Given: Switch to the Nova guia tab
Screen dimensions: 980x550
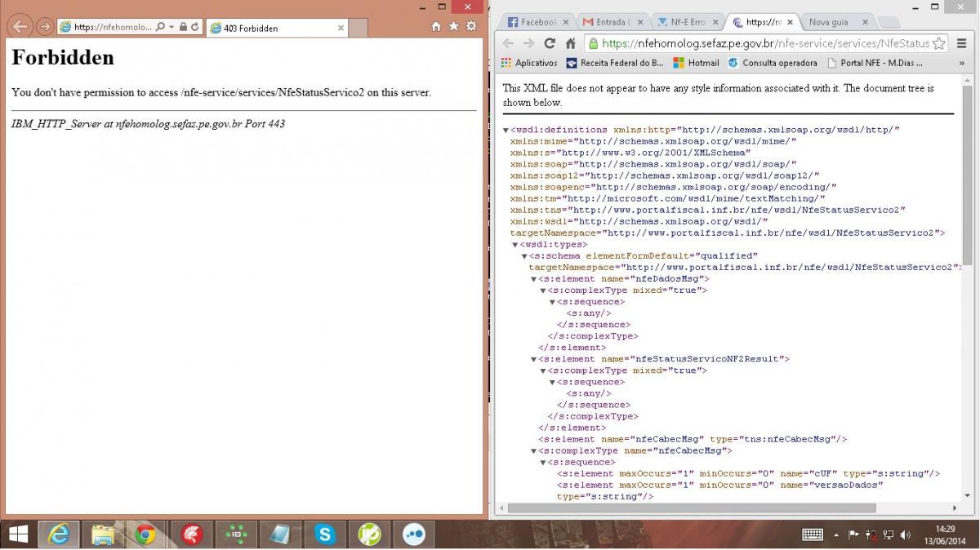Looking at the screenshot, I should pyautogui.click(x=833, y=22).
